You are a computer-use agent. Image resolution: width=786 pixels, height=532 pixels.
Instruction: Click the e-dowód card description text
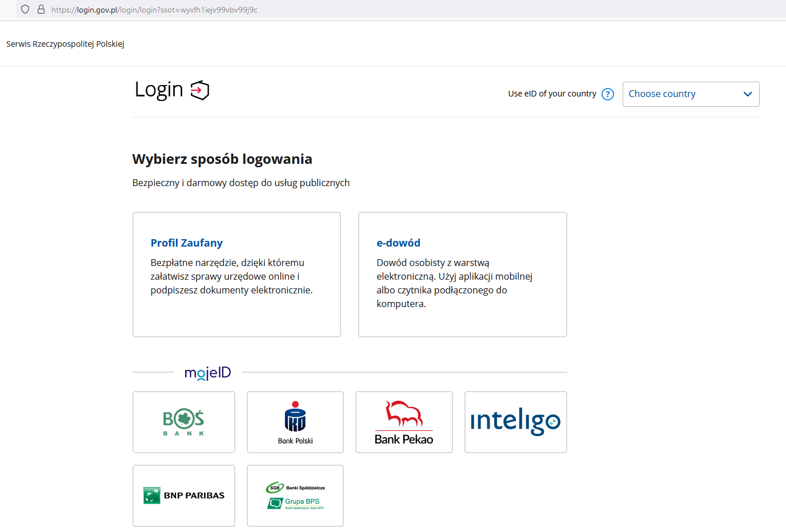click(454, 283)
